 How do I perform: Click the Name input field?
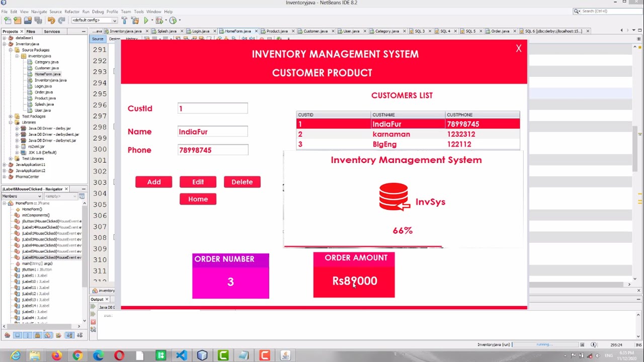point(212,132)
